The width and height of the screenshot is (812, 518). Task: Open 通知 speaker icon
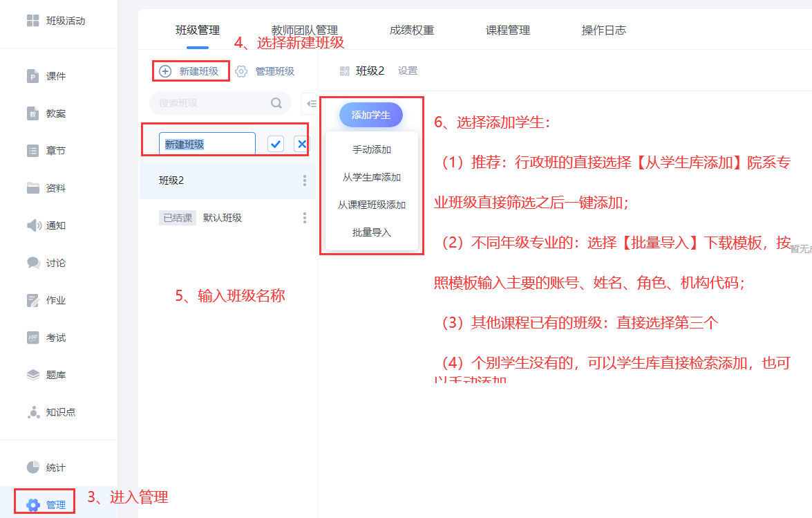34,225
